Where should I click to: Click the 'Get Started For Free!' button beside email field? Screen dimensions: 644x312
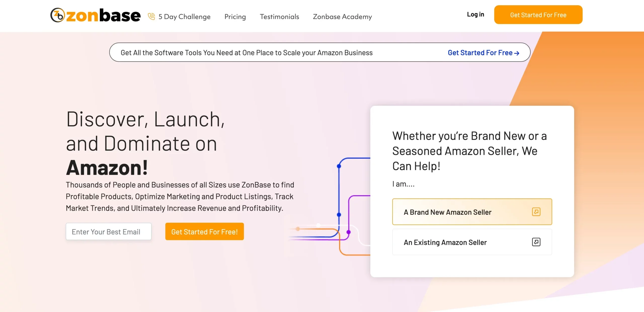204,232
